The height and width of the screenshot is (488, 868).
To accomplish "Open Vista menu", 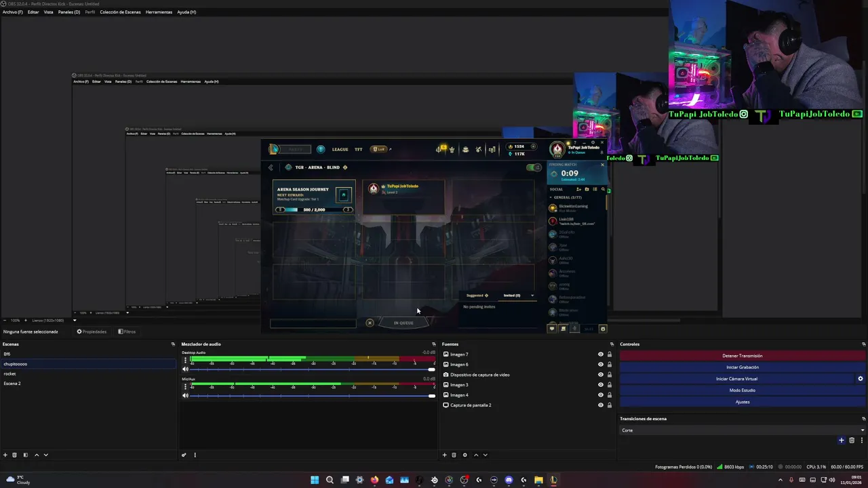I will point(49,12).
